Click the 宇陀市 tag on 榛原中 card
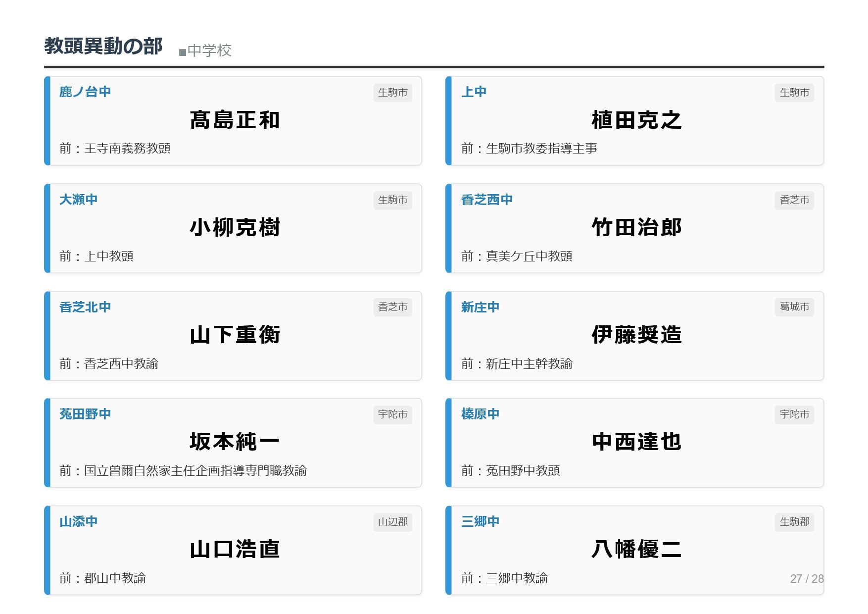Viewport: 868px width, 614px height. [x=794, y=414]
